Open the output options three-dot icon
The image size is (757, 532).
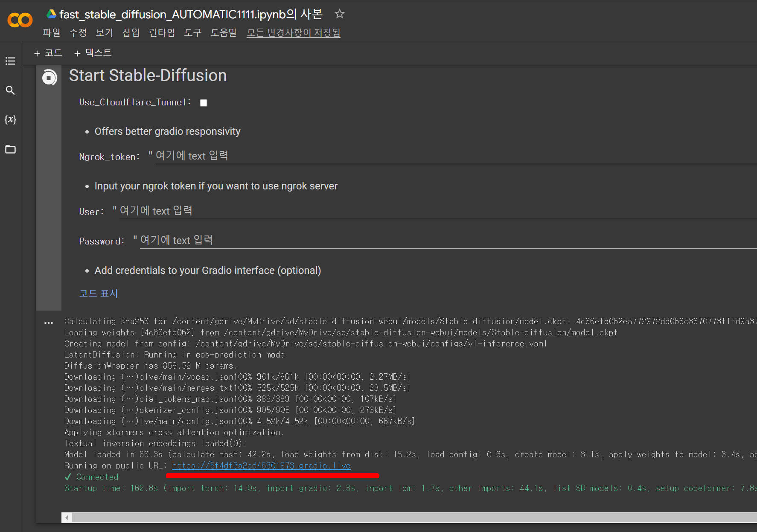49,323
